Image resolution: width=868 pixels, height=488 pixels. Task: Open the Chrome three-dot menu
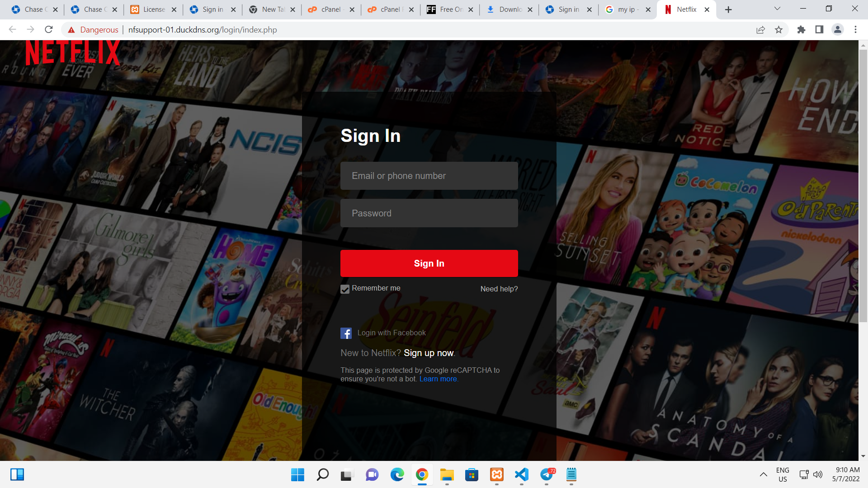coord(855,30)
